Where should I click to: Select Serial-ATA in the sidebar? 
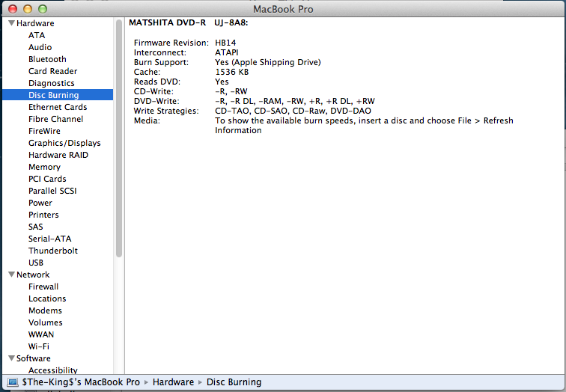pyautogui.click(x=50, y=239)
